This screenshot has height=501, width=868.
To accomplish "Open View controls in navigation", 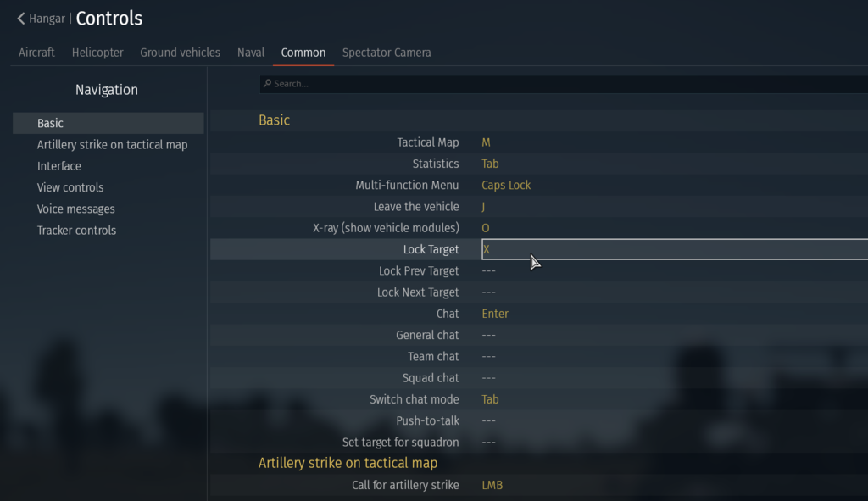I will [70, 187].
